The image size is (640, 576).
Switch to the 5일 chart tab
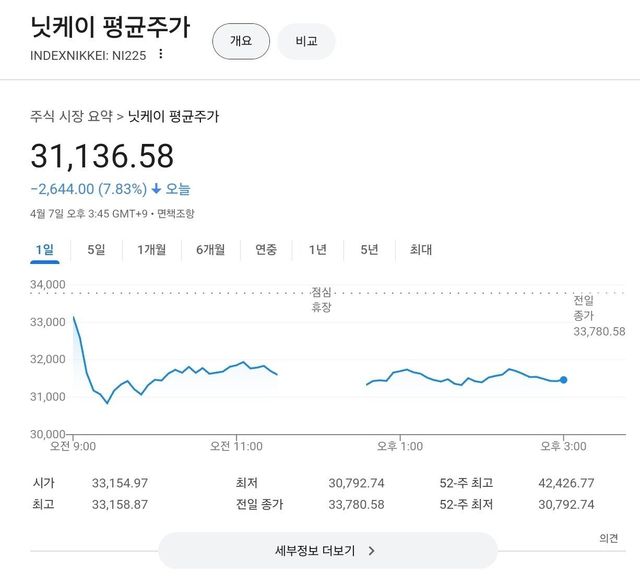[x=96, y=249]
